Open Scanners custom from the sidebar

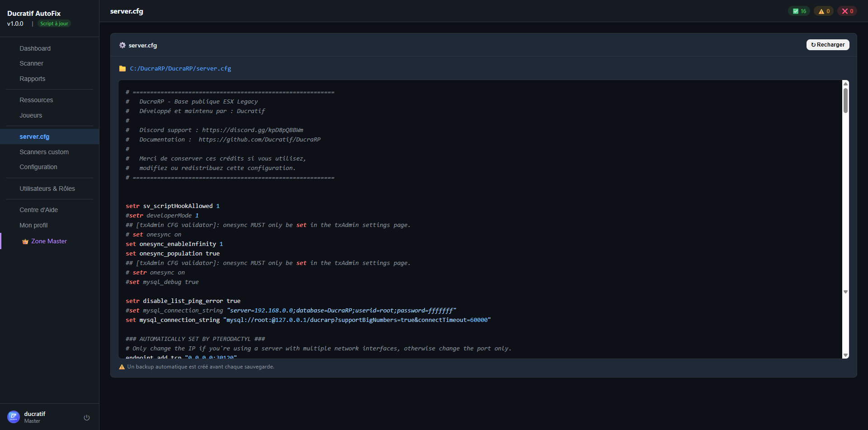(44, 152)
